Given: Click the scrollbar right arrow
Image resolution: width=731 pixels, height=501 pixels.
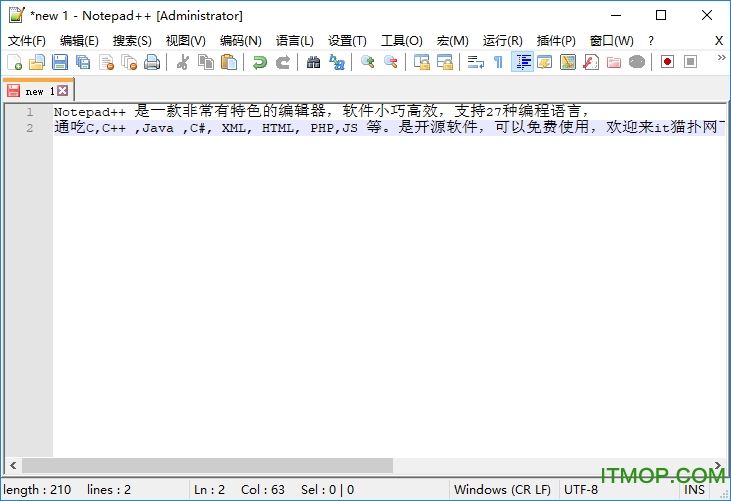Looking at the screenshot, I should click(718, 465).
